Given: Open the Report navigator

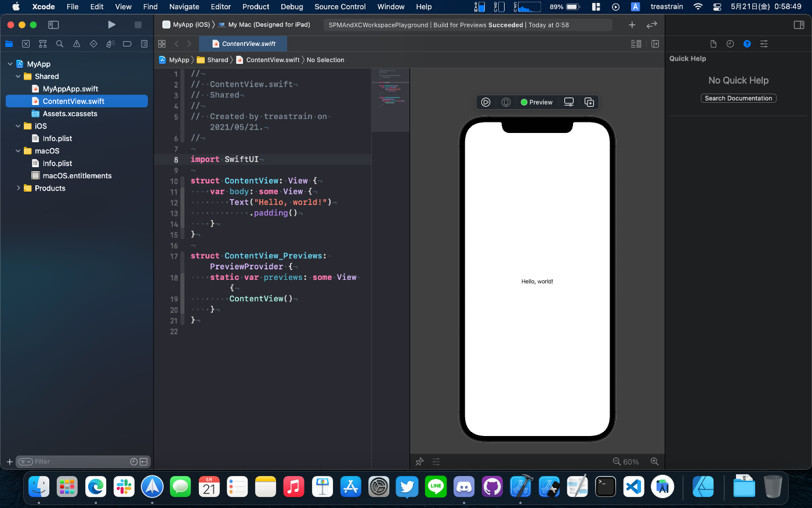Looking at the screenshot, I should [144, 44].
